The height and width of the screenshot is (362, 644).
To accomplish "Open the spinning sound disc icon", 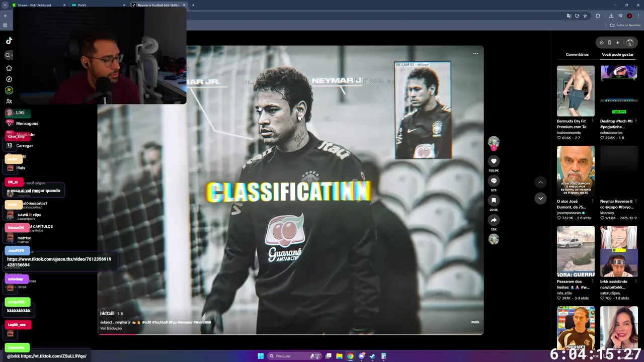I will pos(494,239).
